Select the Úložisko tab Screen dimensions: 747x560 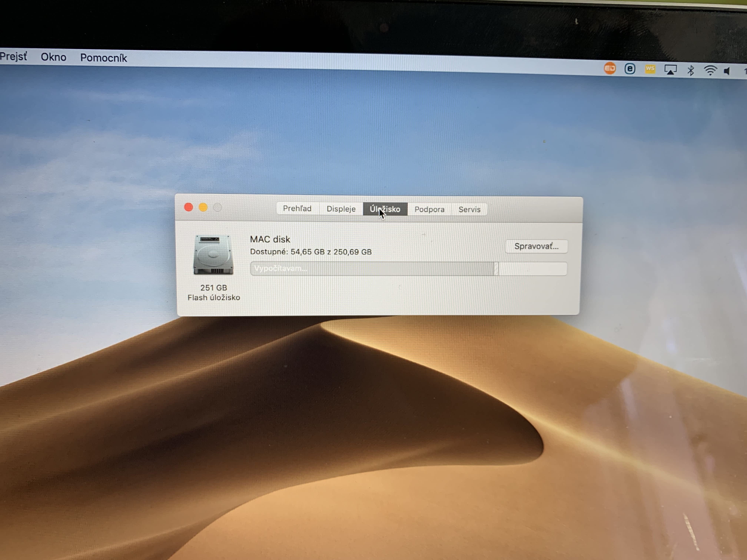pyautogui.click(x=385, y=209)
